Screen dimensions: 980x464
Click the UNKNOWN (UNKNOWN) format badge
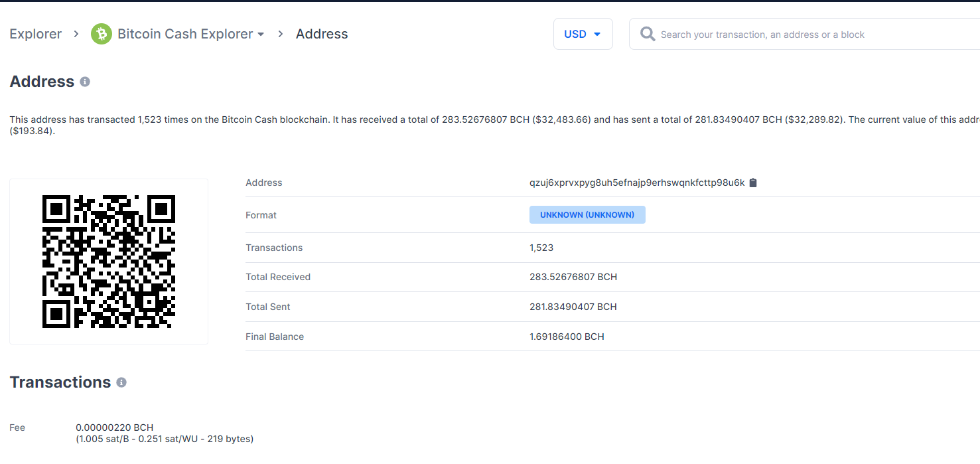click(x=587, y=215)
